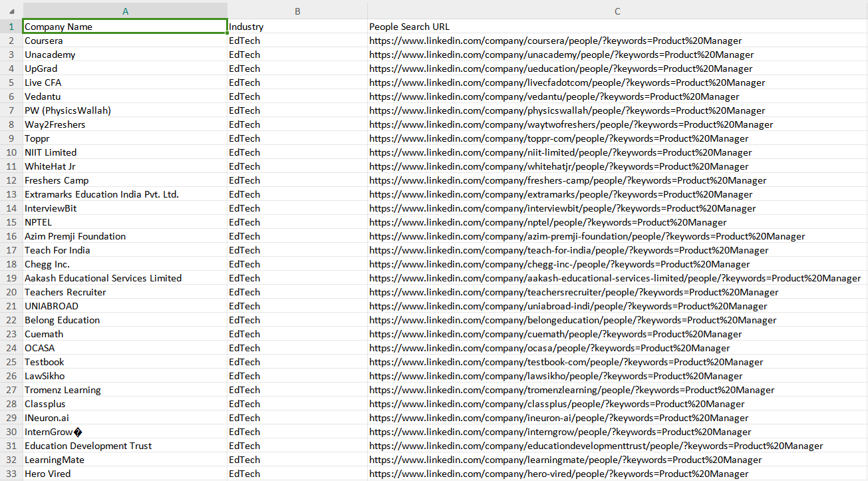Click the educationdevelopmenttrust LinkedIn URL
The width and height of the screenshot is (868, 481).
pyautogui.click(x=596, y=446)
